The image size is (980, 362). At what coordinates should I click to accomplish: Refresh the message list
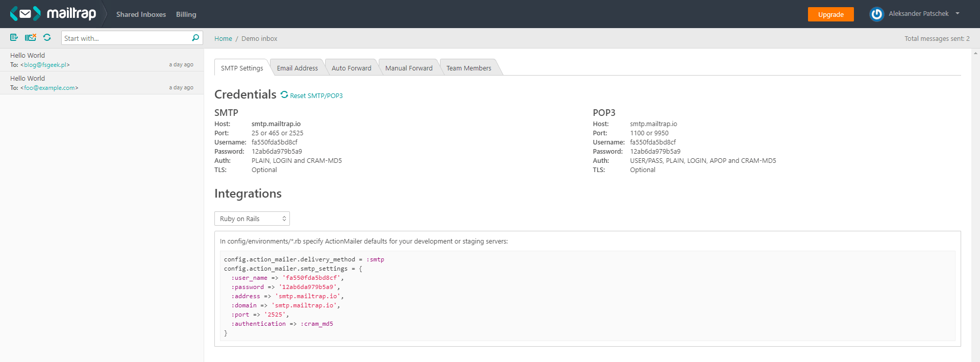pos(47,37)
